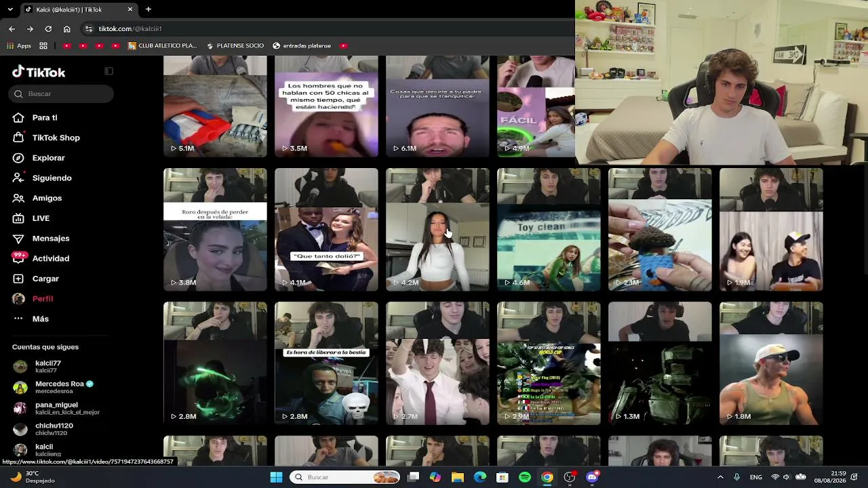Open the PLATENSE SOCIO bookmark

pyautogui.click(x=235, y=45)
